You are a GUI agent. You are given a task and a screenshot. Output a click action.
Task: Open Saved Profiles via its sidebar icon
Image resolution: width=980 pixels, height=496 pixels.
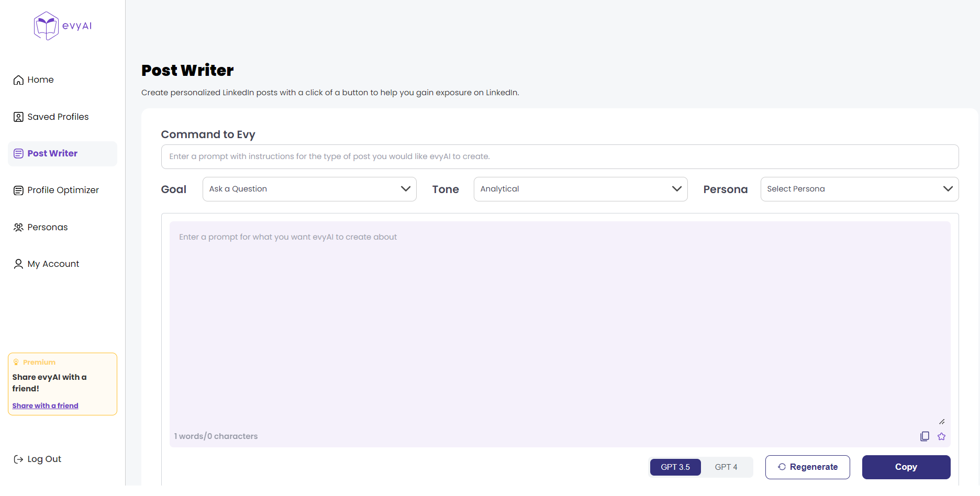pyautogui.click(x=18, y=117)
